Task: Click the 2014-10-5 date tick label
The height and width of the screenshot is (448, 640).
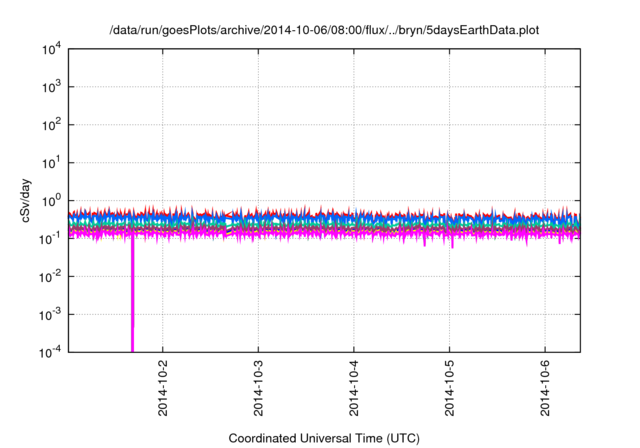Action: (449, 388)
